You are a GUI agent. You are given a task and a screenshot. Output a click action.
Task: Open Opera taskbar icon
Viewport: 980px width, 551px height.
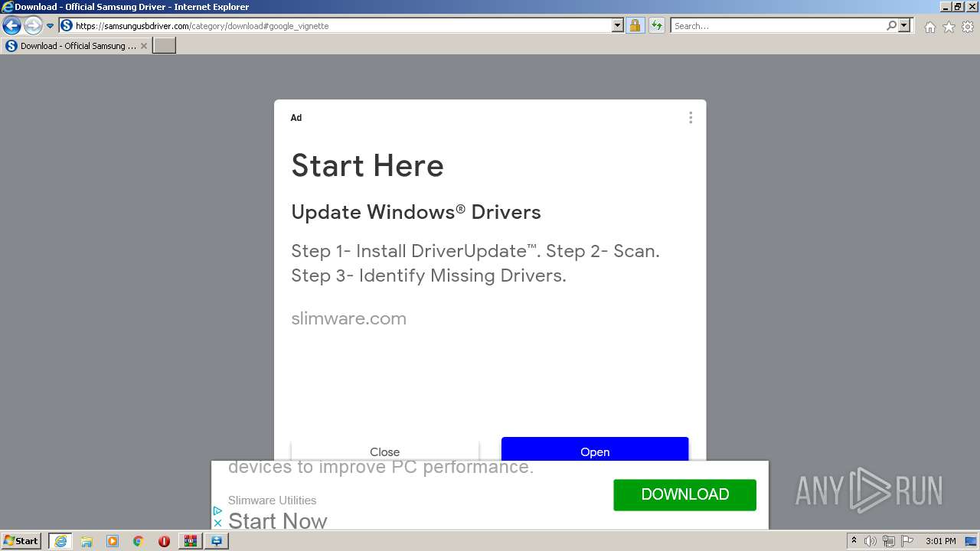pyautogui.click(x=164, y=541)
